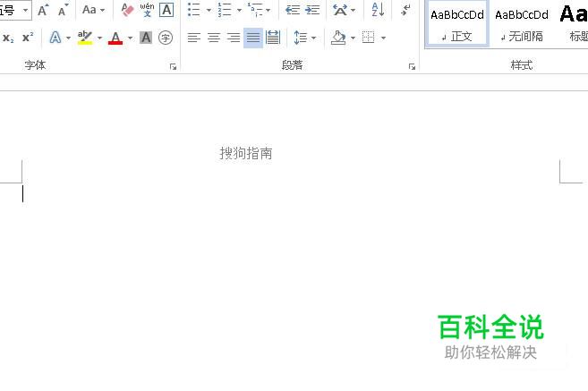This screenshot has height=391, width=588.
Task: Apply multilevel list
Action: click(x=255, y=10)
